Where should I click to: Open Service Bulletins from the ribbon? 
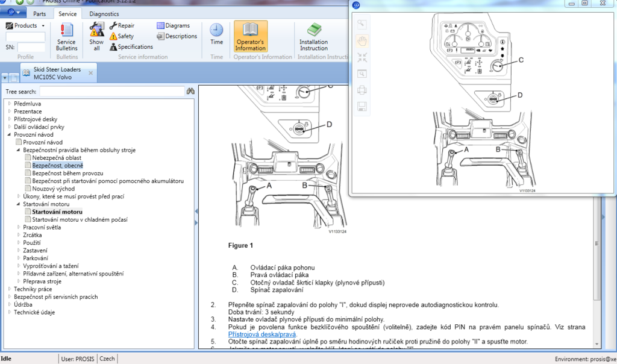[x=66, y=37]
